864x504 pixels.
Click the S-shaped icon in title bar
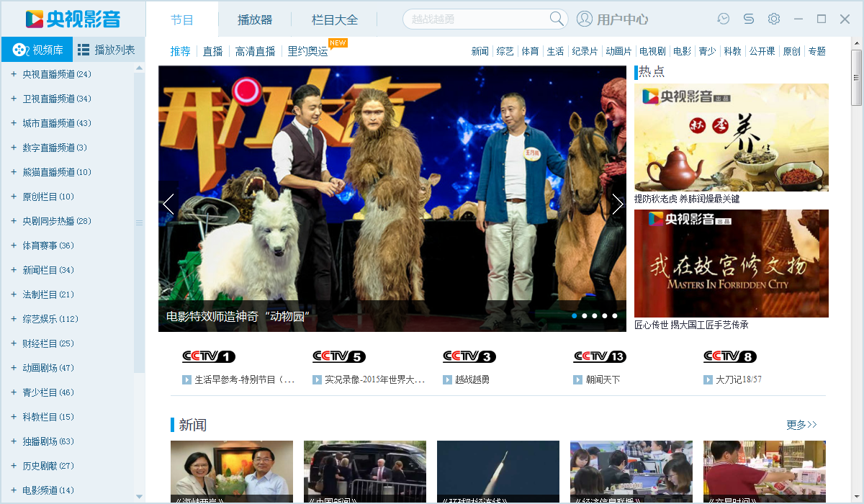[749, 19]
